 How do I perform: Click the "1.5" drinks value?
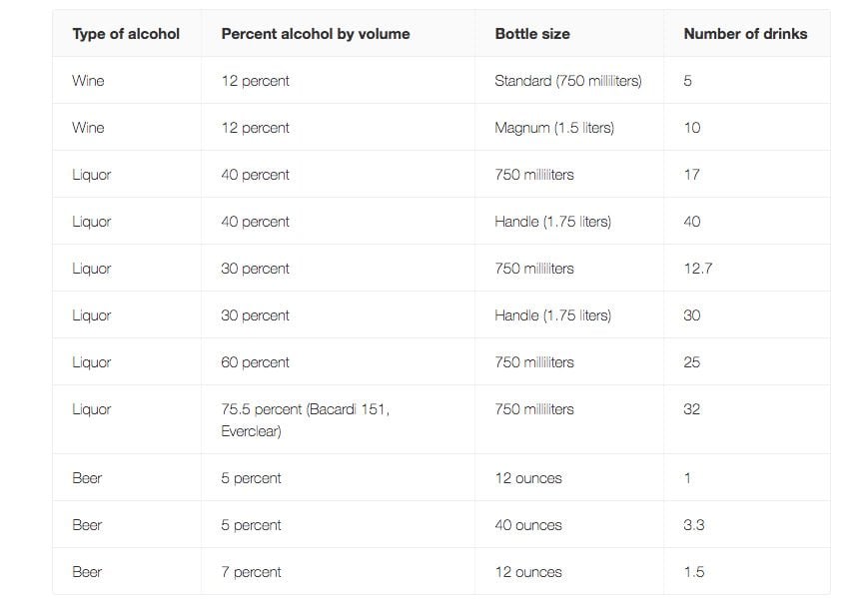point(693,572)
